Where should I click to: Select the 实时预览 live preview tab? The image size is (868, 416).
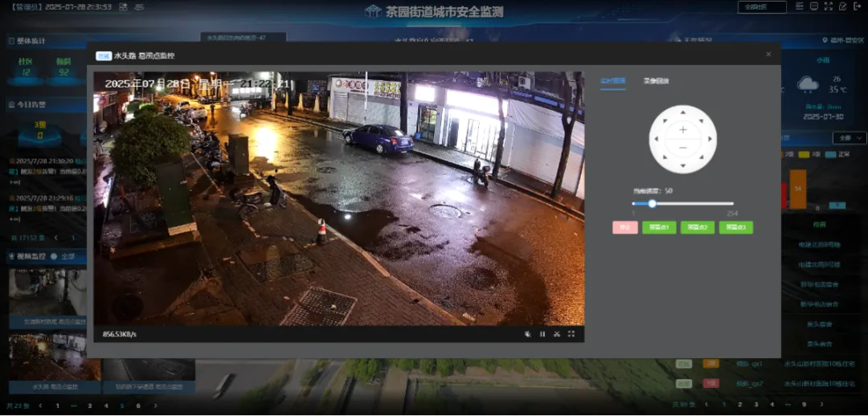click(x=612, y=81)
